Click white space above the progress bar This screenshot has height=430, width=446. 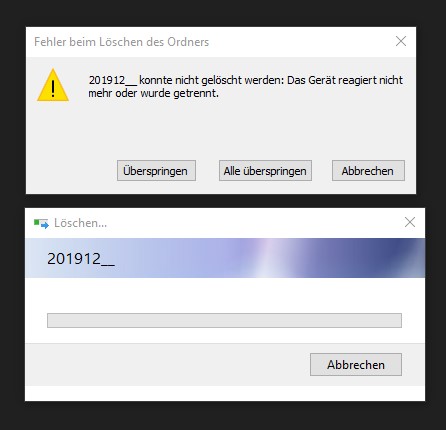[224, 295]
